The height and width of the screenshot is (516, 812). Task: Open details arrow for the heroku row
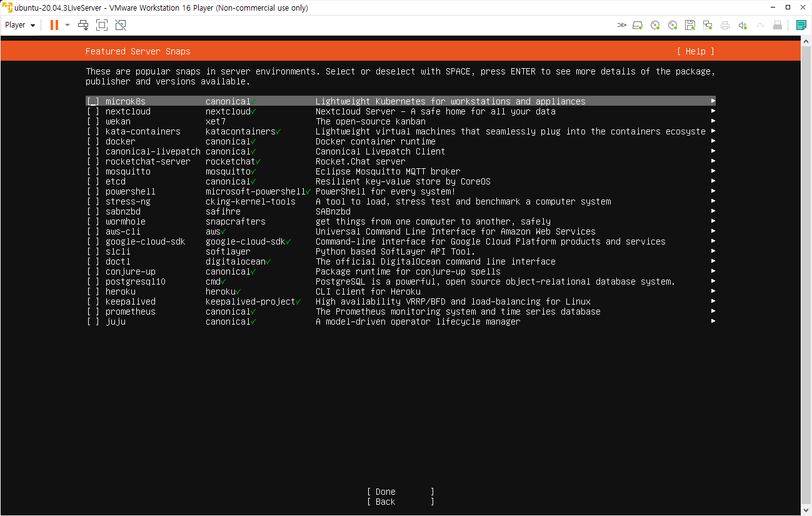tap(713, 291)
